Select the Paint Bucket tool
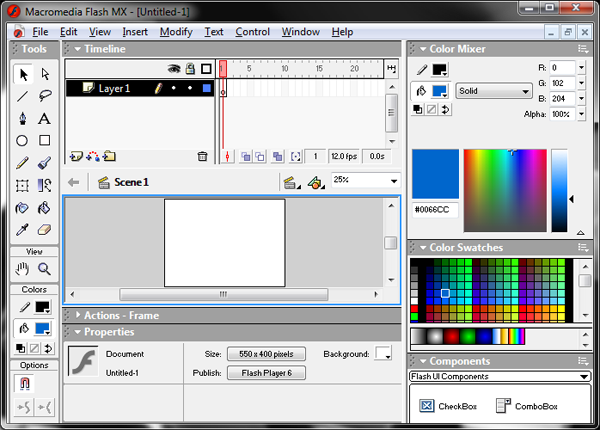 coord(44,208)
